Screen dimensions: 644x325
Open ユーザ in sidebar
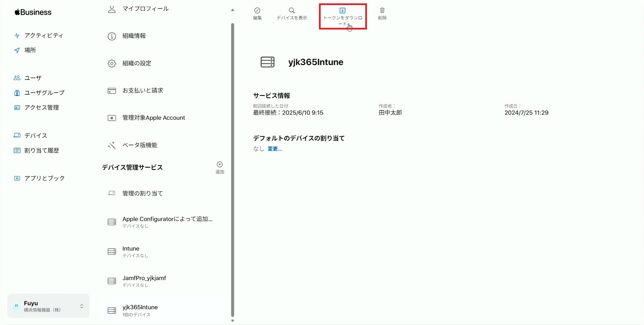click(28, 78)
